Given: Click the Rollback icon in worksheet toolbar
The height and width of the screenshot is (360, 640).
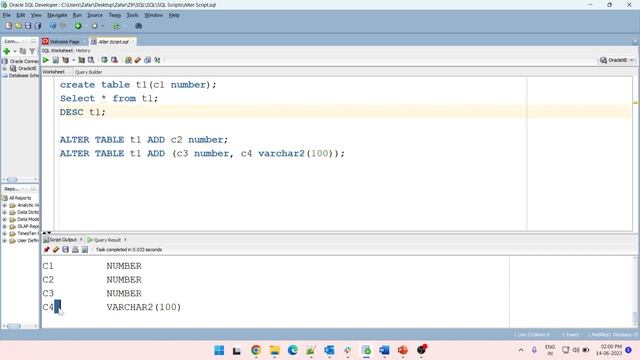Looking at the screenshot, I should 114,60.
